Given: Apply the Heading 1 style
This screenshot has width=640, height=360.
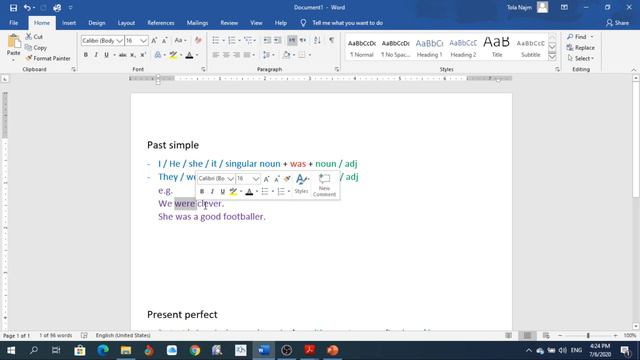Looking at the screenshot, I should [429, 48].
